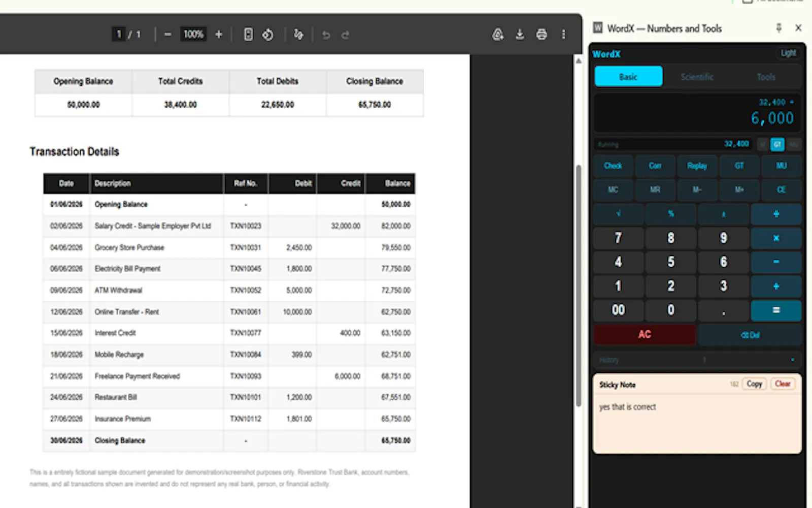The height and width of the screenshot is (508, 812).
Task: Click the number 8 key
Action: pyautogui.click(x=671, y=238)
